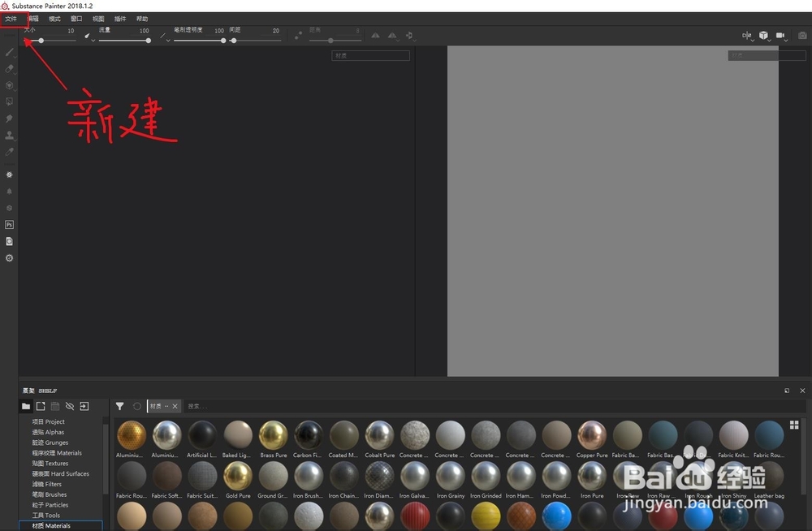Select the 滤镜 Filters shelf category
The image size is (812, 531).
tap(46, 484)
